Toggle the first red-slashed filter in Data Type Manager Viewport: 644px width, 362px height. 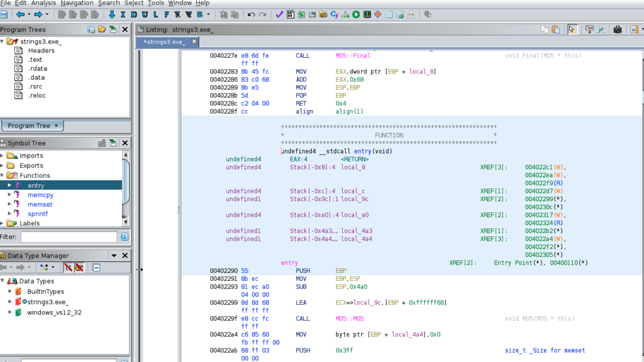[68, 268]
